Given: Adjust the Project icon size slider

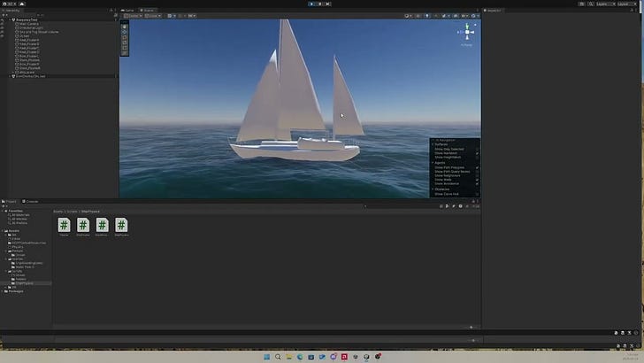Looking at the screenshot, I should [x=471, y=328].
